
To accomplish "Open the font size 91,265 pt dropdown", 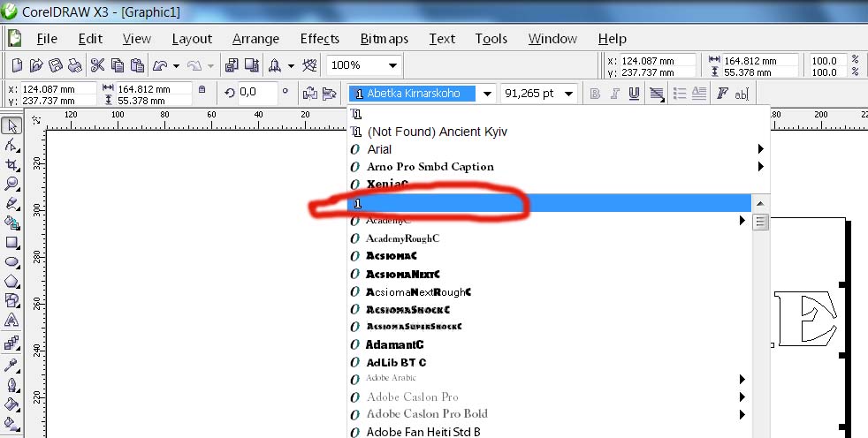I will tap(568, 94).
